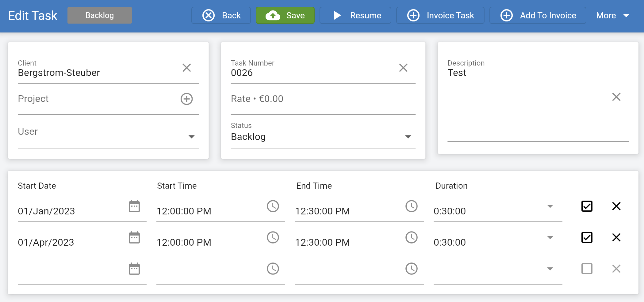644x302 pixels.
Task: Open the calendar picker for the first time entry
Action: (134, 206)
